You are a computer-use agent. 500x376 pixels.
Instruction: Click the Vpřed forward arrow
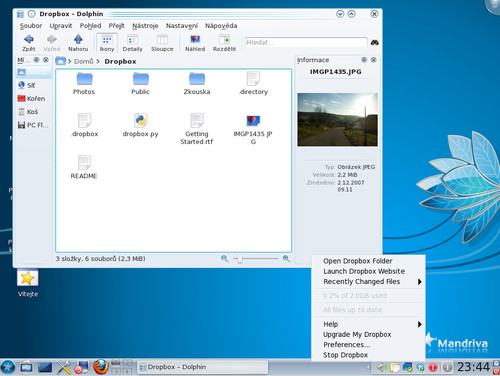(x=52, y=43)
